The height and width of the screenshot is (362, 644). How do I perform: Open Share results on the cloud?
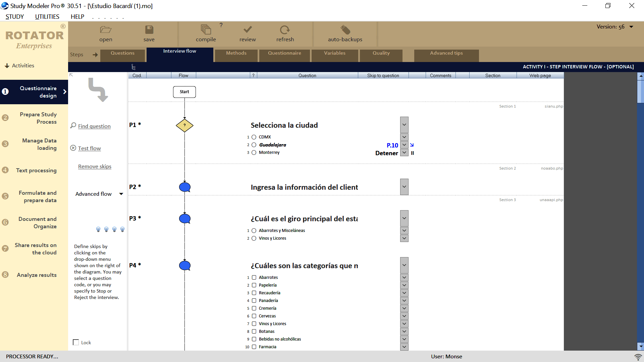pyautogui.click(x=35, y=249)
